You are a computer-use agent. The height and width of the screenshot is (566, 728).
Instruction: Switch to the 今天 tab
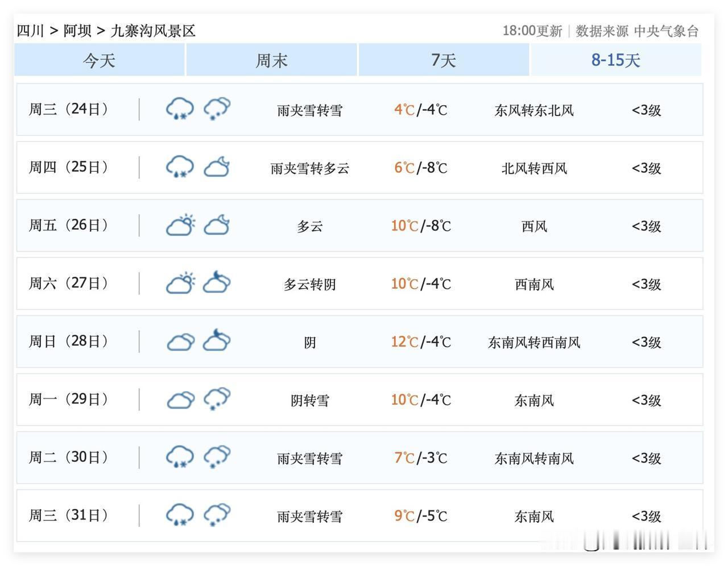coord(100,60)
